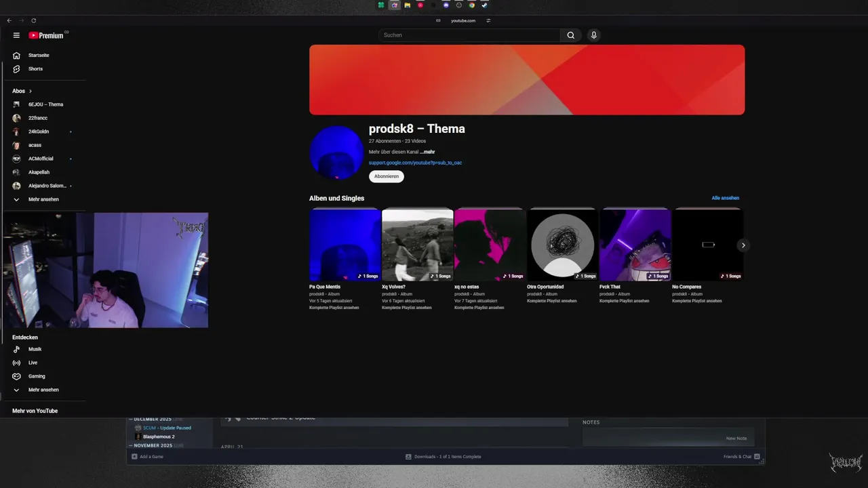Image resolution: width=868 pixels, height=488 pixels.
Task: Open the 24kGoldn subscription
Action: [39, 131]
